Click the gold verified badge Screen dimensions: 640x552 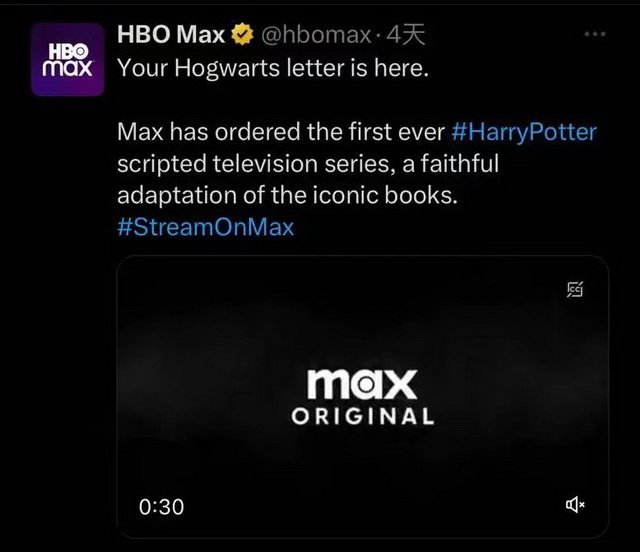coord(242,34)
